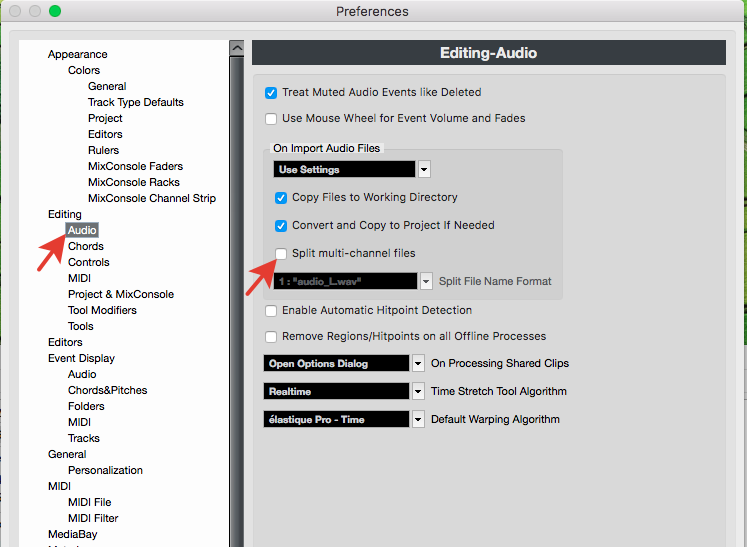
Task: Select General under Colors
Action: 107,86
